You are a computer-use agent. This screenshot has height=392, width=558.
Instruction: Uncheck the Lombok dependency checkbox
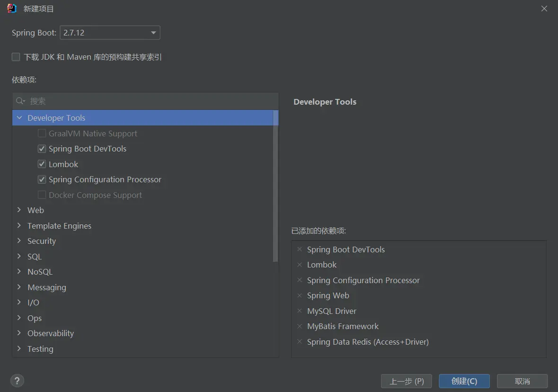(42, 164)
